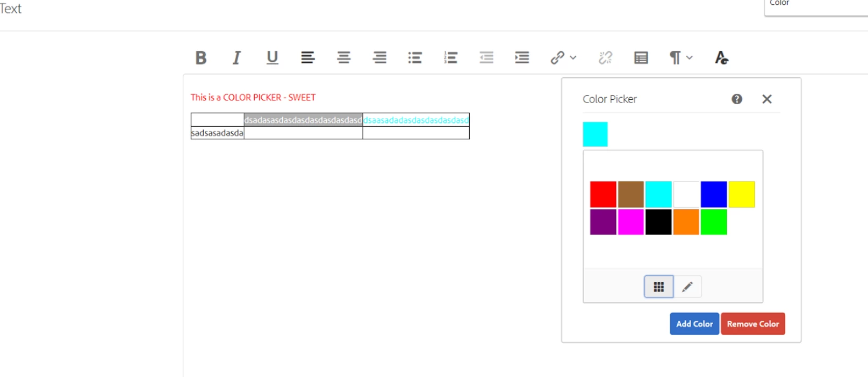Click the current cyan color preview
Image resolution: width=868 pixels, height=377 pixels.
pos(595,134)
